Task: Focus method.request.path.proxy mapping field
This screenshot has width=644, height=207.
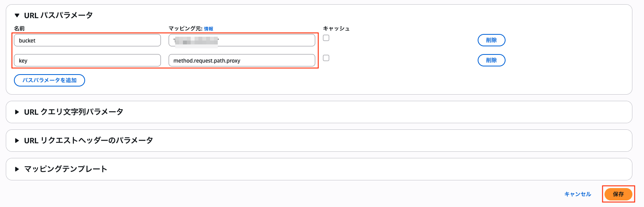Action: point(242,60)
